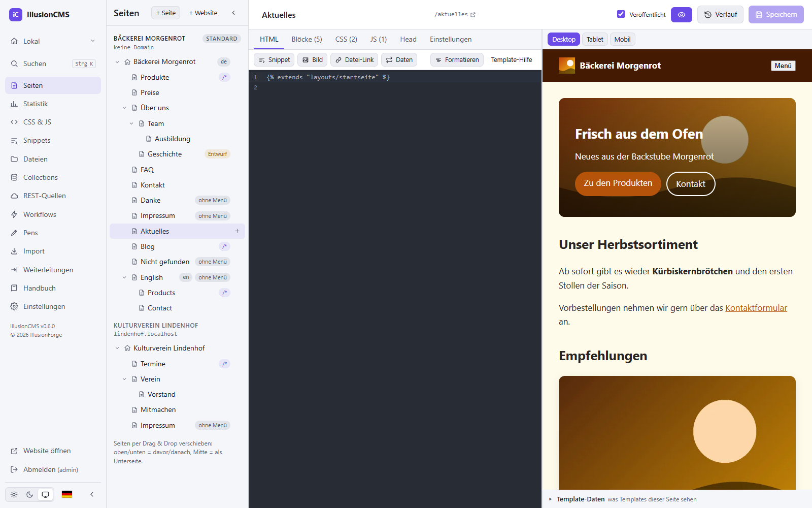The height and width of the screenshot is (508, 812).
Task: Expand the Template-Daten disclosure triangle
Action: click(551, 499)
